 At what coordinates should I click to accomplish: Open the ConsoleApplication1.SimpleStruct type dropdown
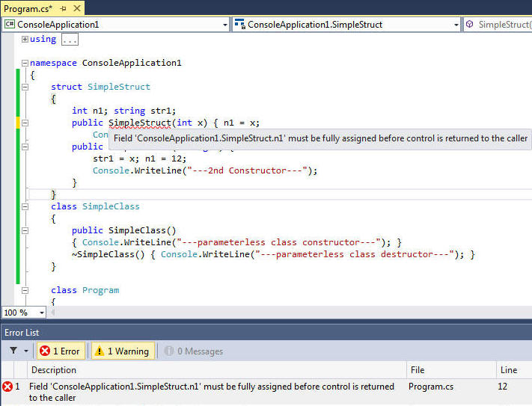(x=456, y=25)
